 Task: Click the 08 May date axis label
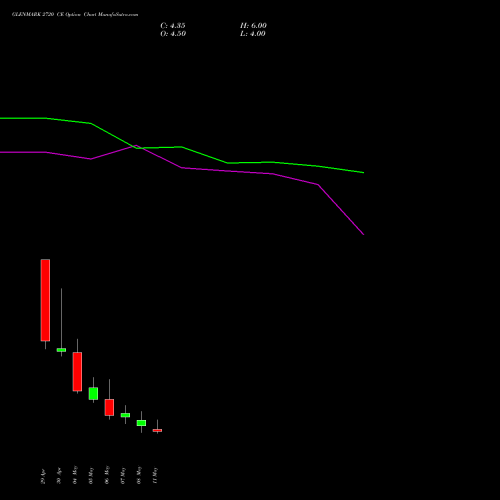[139, 475]
